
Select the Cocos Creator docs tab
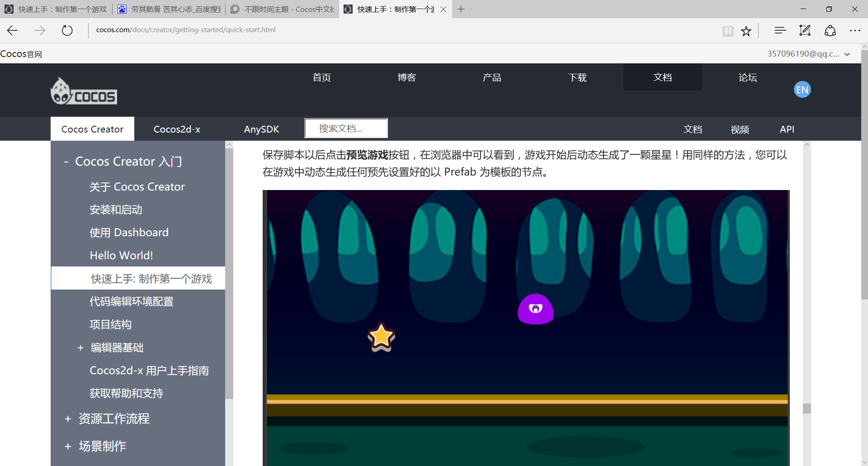click(x=92, y=129)
